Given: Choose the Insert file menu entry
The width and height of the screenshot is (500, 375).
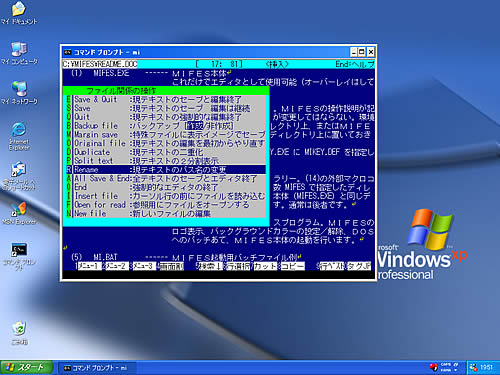Looking at the screenshot, I should 166,196.
